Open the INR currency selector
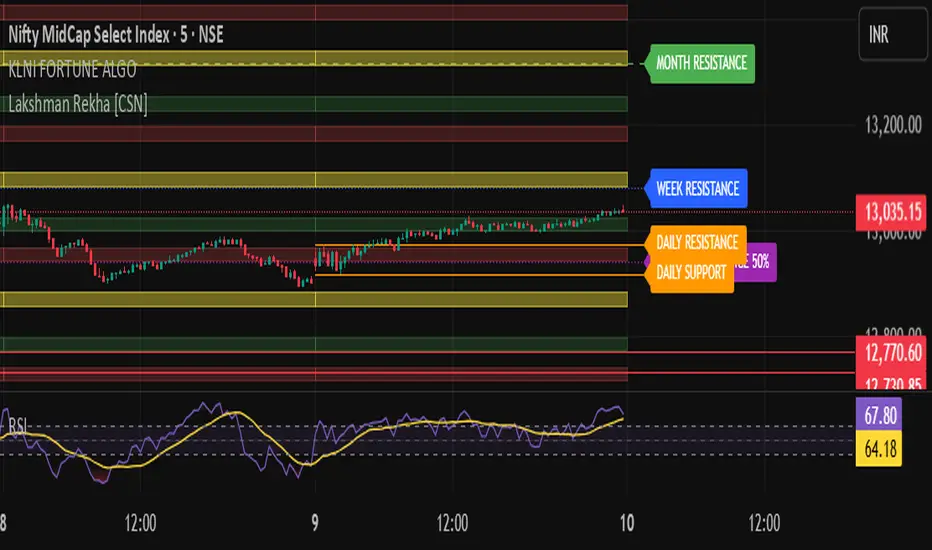 point(893,34)
